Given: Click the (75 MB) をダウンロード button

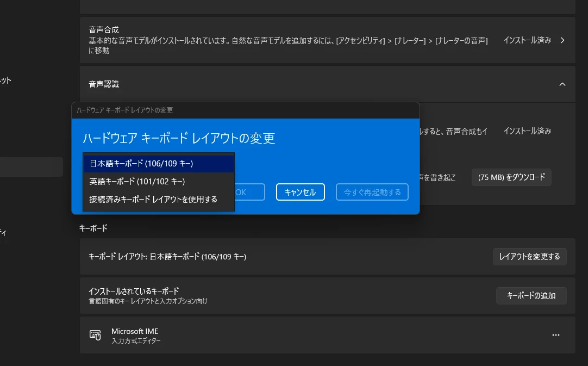Looking at the screenshot, I should point(511,177).
